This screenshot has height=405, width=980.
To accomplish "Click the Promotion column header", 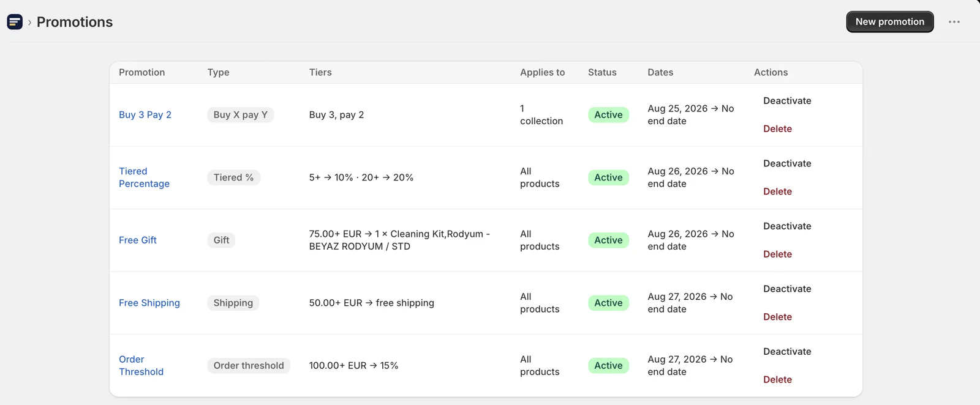I will 142,72.
